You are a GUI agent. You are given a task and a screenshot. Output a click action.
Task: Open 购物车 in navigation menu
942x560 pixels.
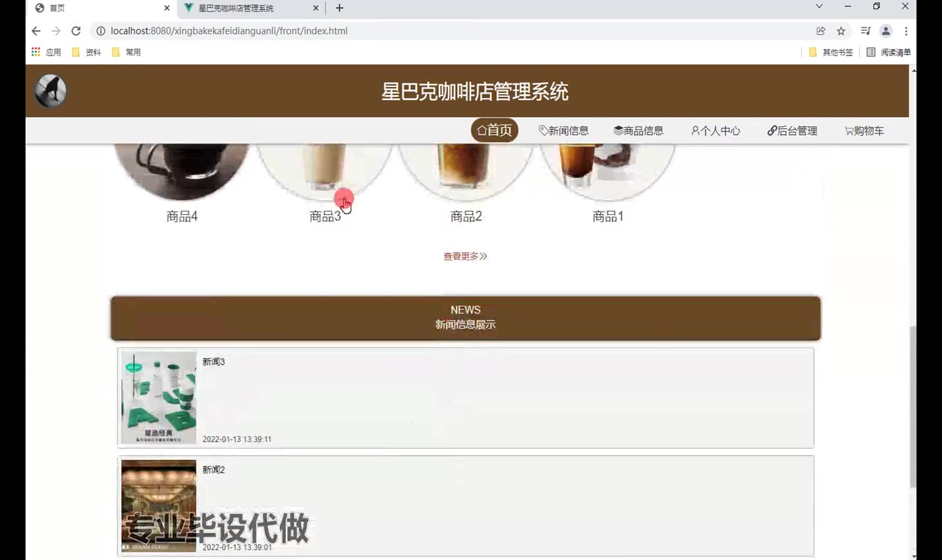(864, 130)
